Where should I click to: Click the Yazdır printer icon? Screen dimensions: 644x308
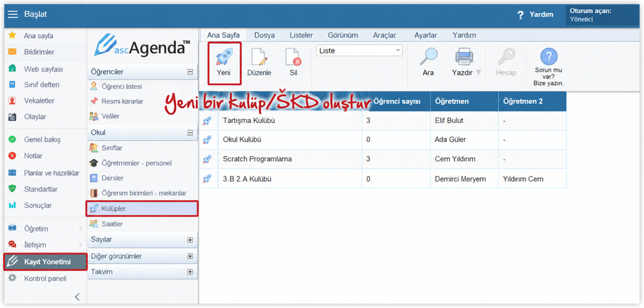point(463,57)
